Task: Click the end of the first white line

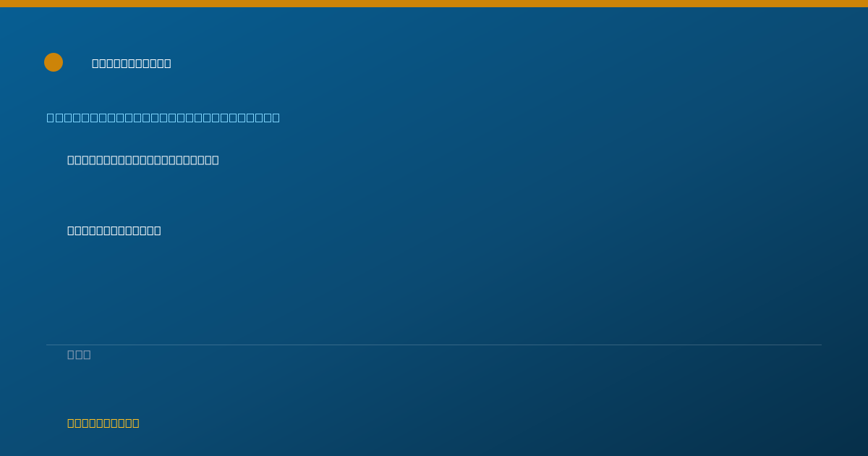Action: coord(215,160)
